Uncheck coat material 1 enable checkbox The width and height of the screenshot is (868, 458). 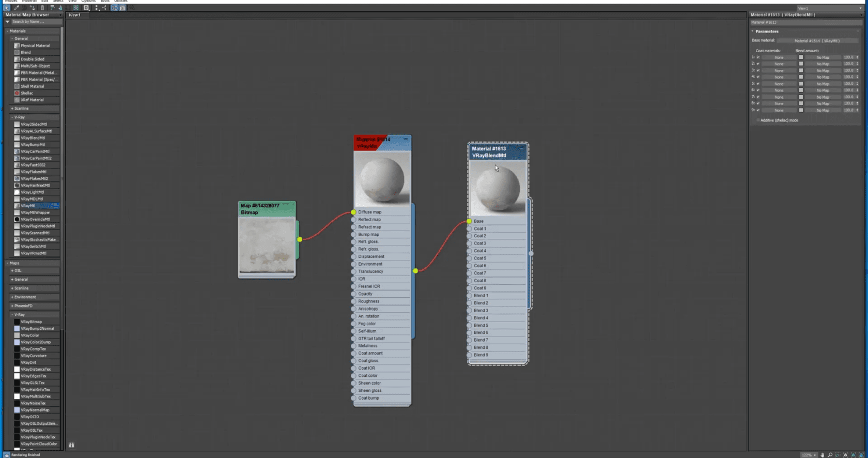click(x=758, y=57)
